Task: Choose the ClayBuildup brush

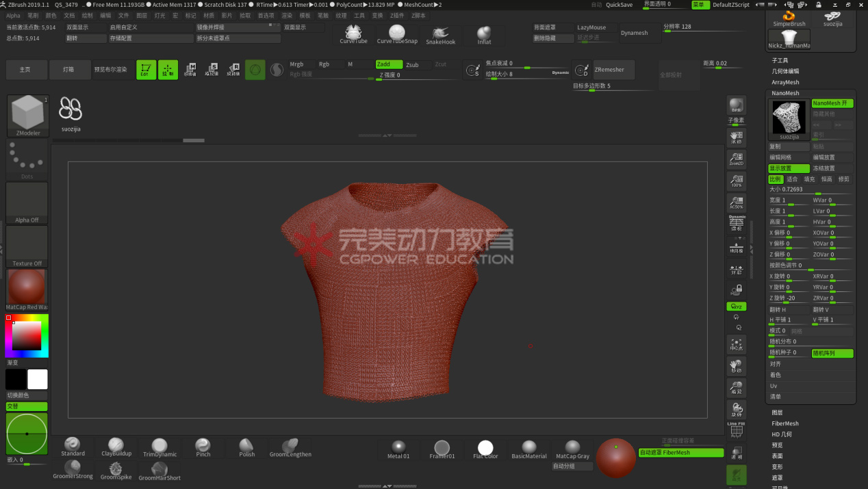Action: pos(116,447)
